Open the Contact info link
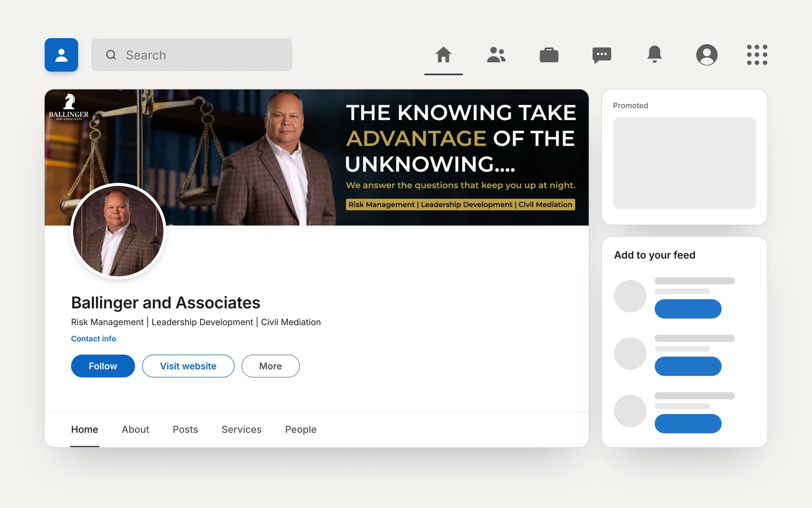This screenshot has height=508, width=812. [93, 339]
